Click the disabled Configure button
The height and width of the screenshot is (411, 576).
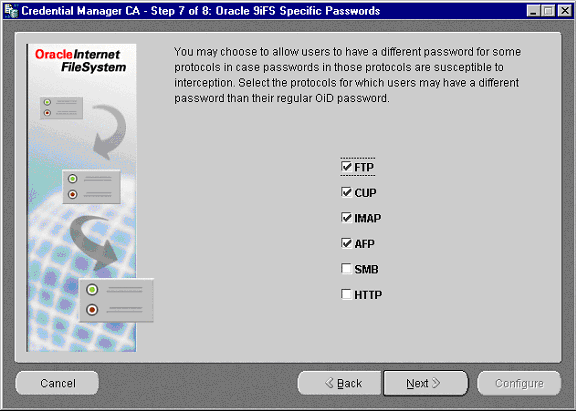(x=519, y=383)
